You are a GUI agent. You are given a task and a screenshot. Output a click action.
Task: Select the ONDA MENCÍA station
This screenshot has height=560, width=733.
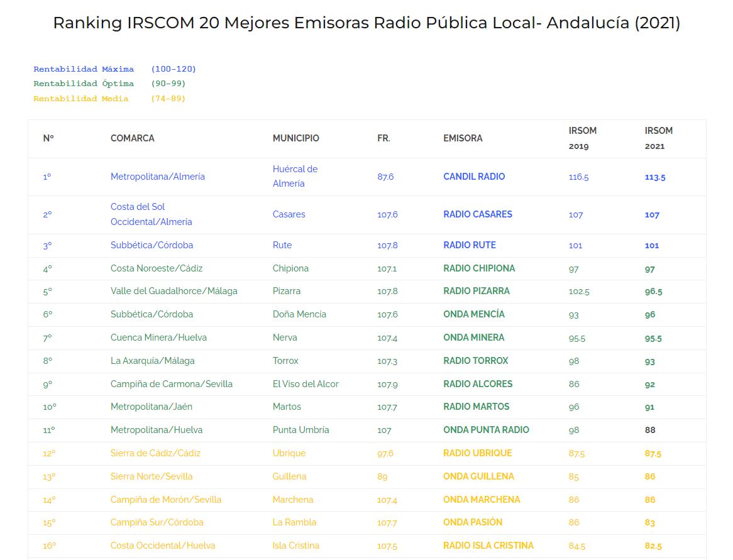pyautogui.click(x=473, y=314)
